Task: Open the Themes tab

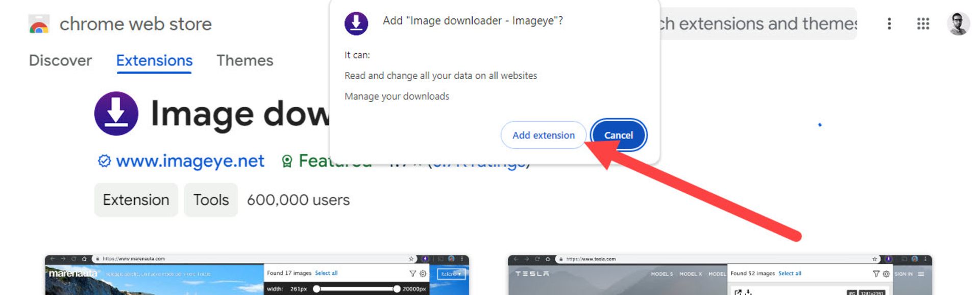Action: click(244, 60)
